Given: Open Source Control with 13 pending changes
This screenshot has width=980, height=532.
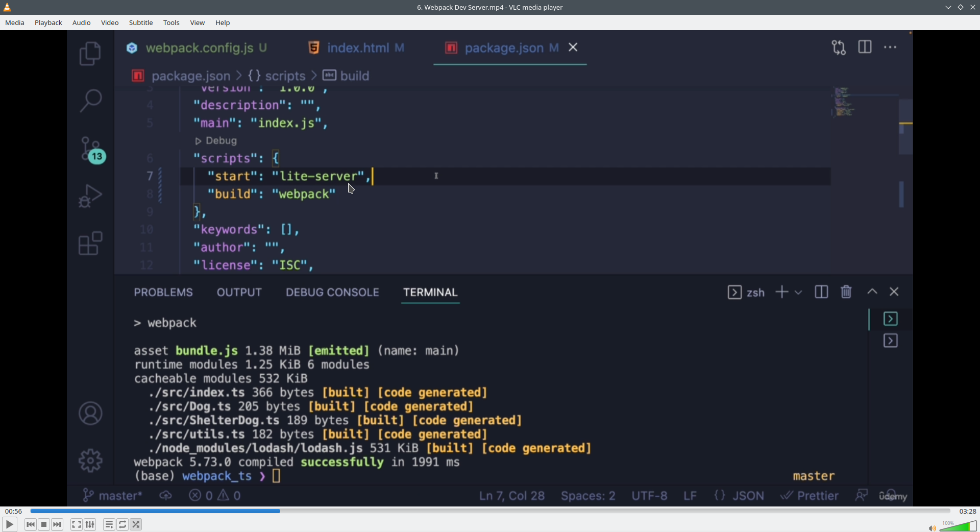Looking at the screenshot, I should tap(92, 150).
